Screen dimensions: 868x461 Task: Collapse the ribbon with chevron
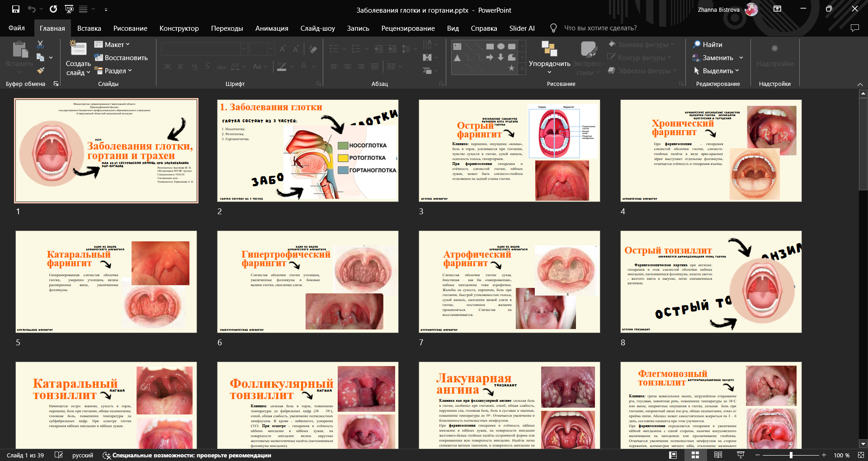point(860,84)
